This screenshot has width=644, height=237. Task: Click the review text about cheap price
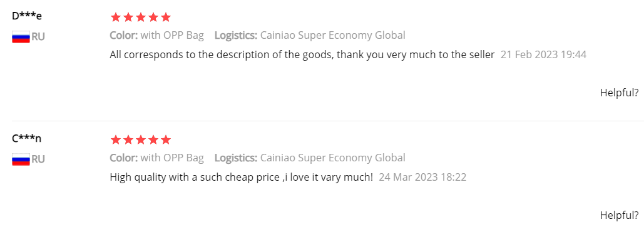click(242, 178)
